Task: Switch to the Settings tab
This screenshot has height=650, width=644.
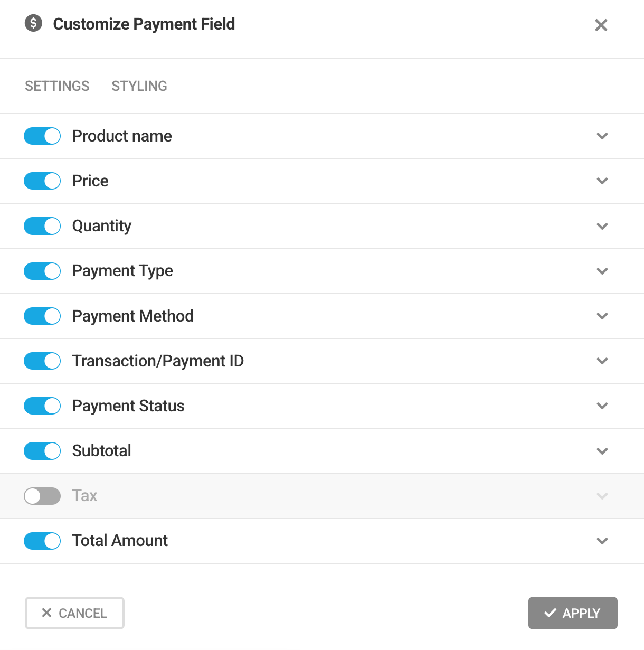Action: [57, 86]
